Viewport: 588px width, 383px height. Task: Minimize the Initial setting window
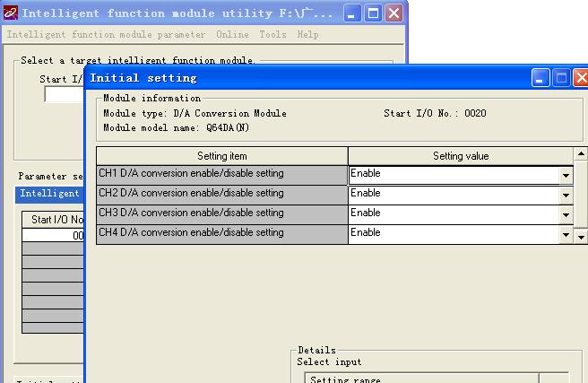pos(540,78)
